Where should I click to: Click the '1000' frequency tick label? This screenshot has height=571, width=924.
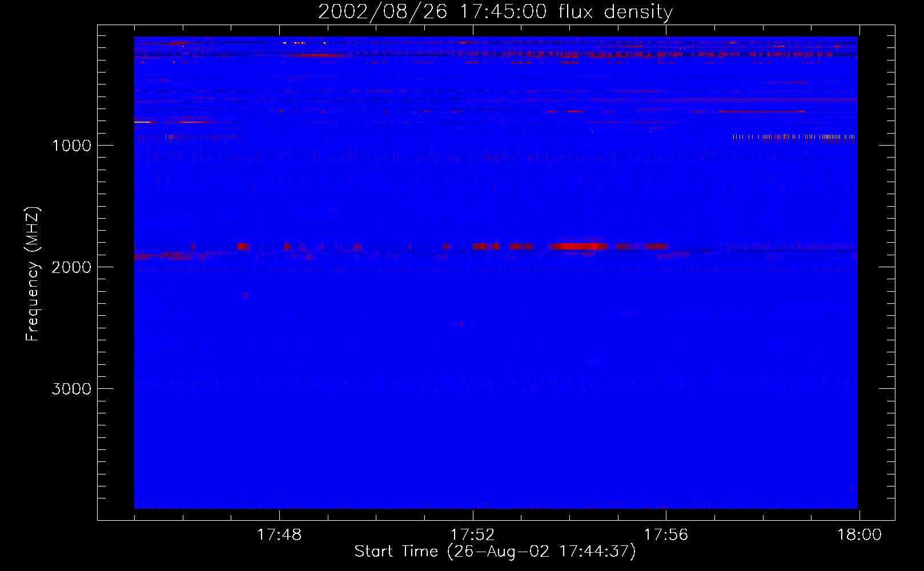click(71, 146)
